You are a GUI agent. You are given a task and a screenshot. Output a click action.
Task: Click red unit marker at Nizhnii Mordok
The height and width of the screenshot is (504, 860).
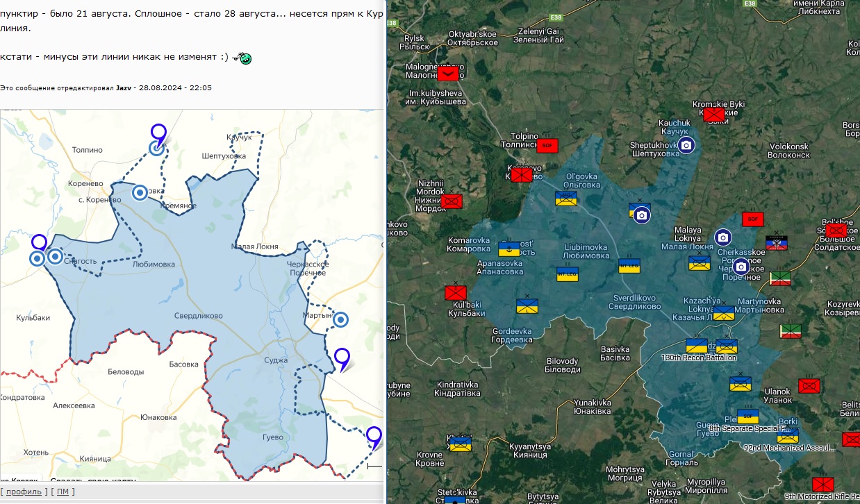[x=452, y=201]
